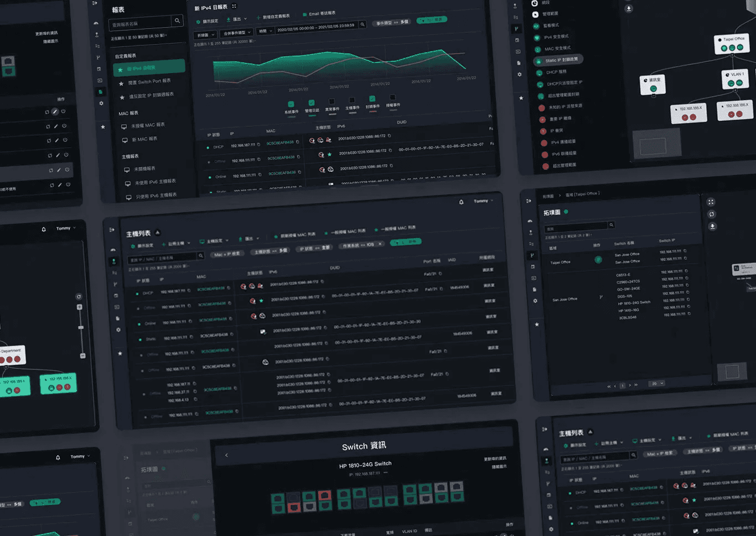Open the 時間 dropdown in report filters

[x=265, y=31]
